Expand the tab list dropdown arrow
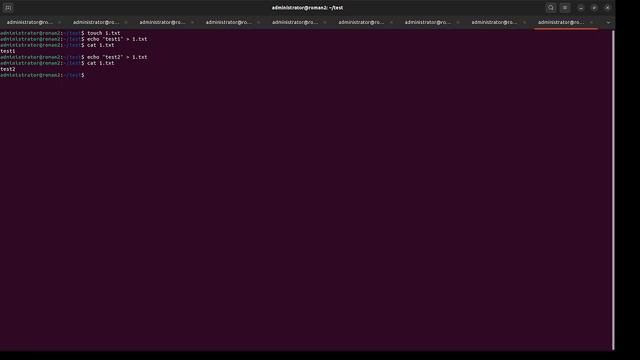 (x=608, y=22)
